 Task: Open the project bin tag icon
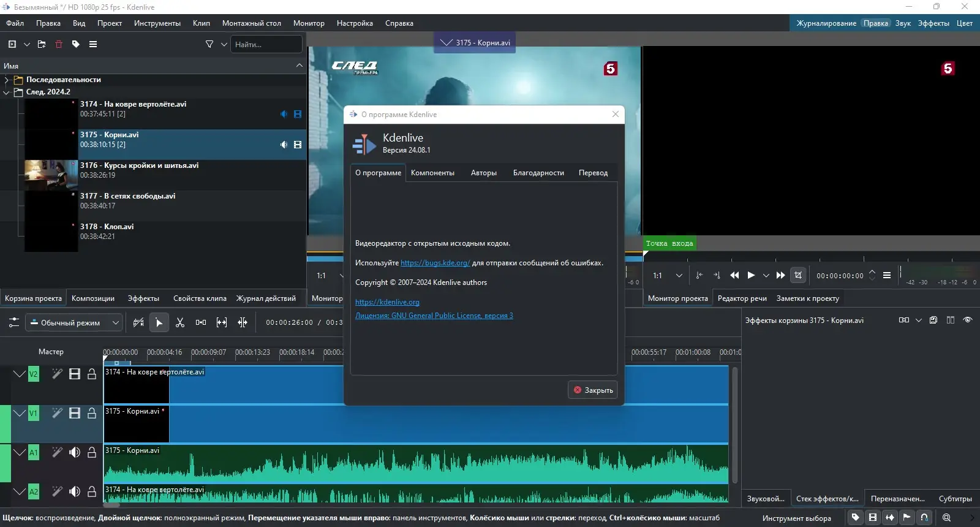[76, 44]
